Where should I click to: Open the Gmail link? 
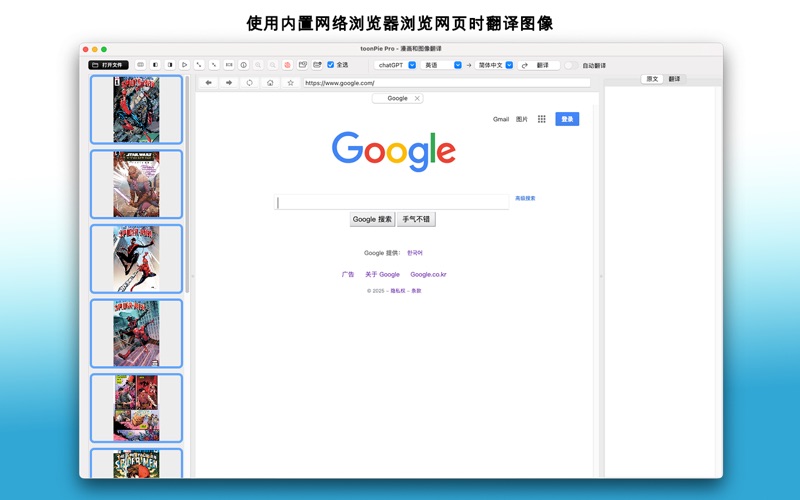point(501,119)
